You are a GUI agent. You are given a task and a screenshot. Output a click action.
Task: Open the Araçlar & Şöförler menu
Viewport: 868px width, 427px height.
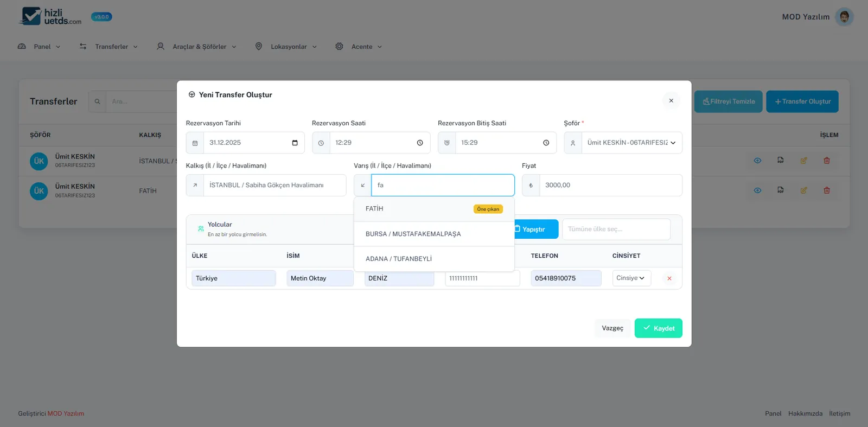(x=198, y=47)
